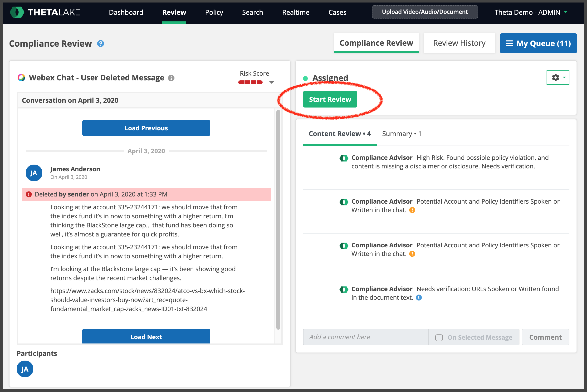The image size is (587, 392).
Task: Click the red alert icon in deleted banner
Action: point(29,194)
